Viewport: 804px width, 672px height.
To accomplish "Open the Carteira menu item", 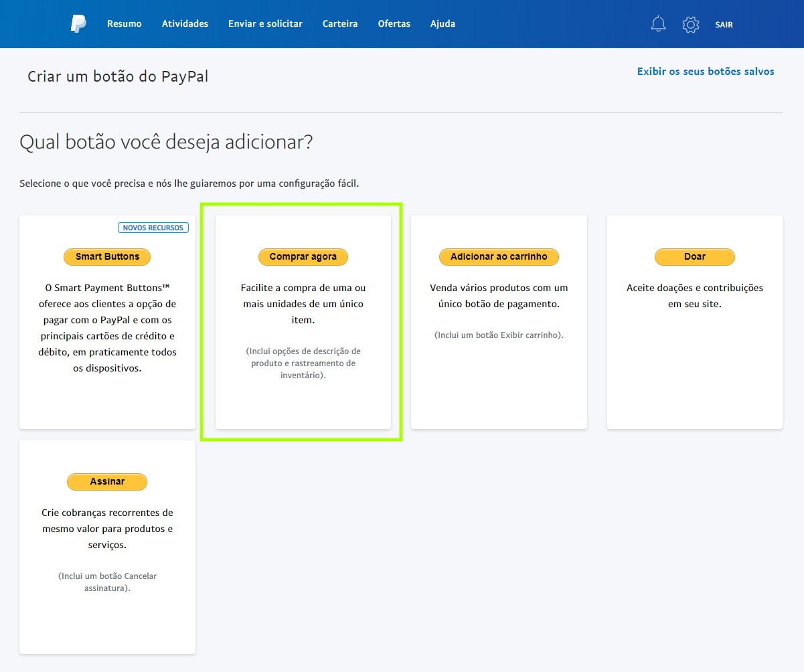I will click(340, 23).
